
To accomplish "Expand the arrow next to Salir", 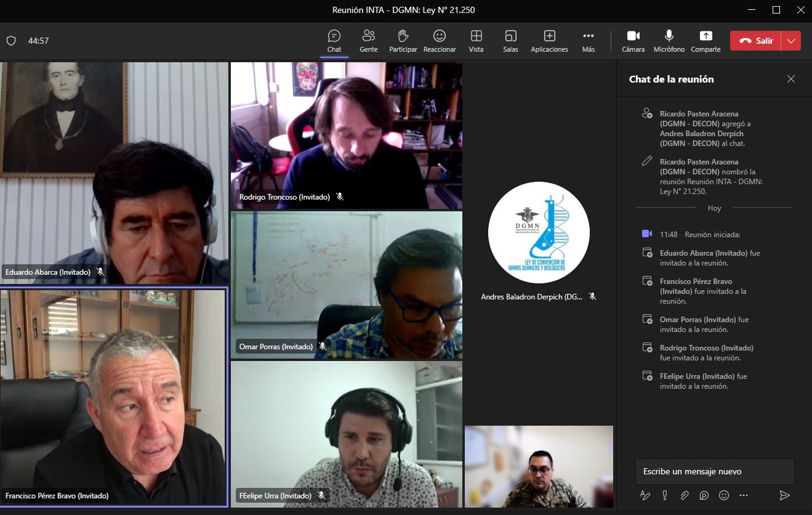I will coord(791,41).
